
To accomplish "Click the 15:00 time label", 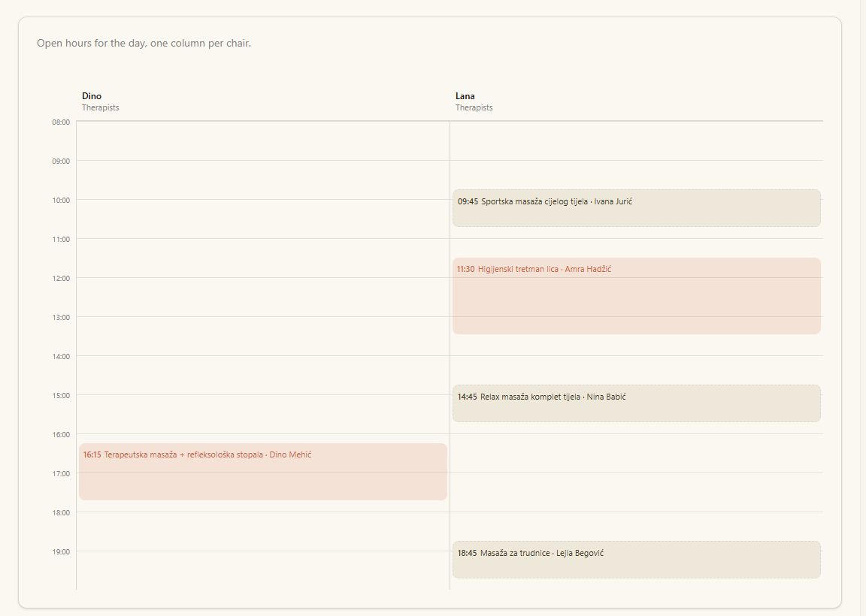I will (x=62, y=396).
